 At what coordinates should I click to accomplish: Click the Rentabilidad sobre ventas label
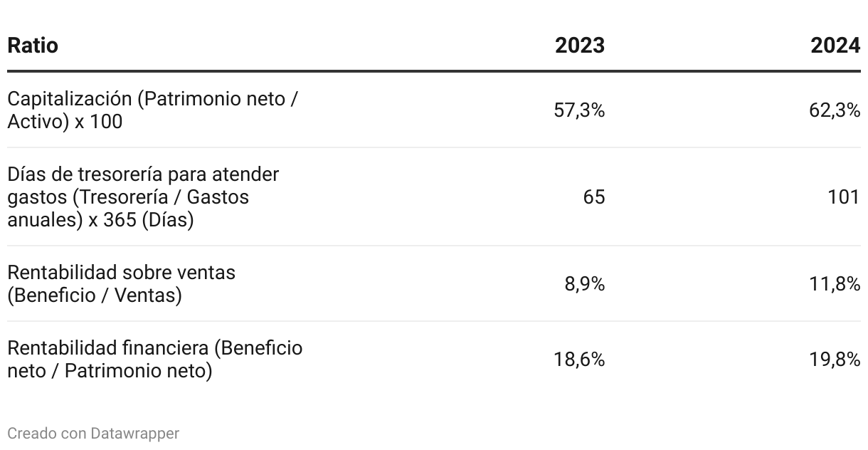point(121,283)
